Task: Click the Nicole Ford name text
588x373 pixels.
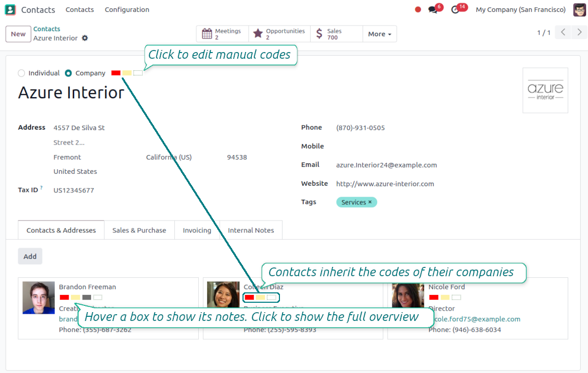Action: tap(446, 287)
